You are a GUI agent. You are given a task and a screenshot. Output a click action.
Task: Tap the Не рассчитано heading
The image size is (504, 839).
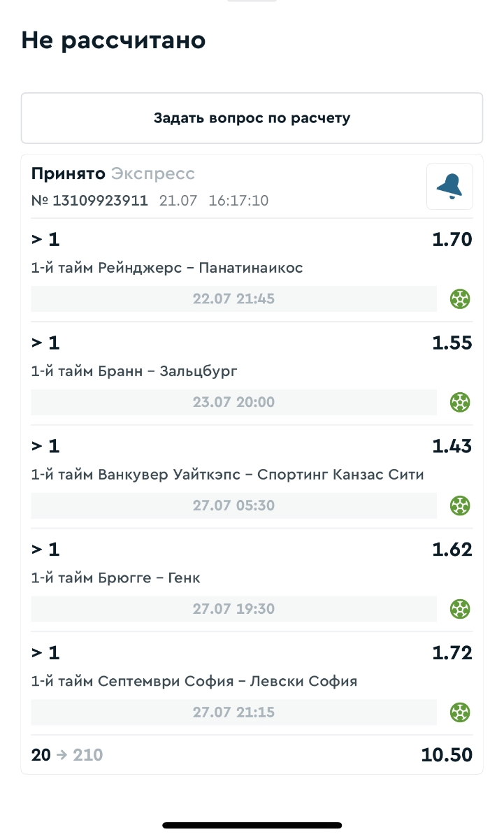click(113, 41)
